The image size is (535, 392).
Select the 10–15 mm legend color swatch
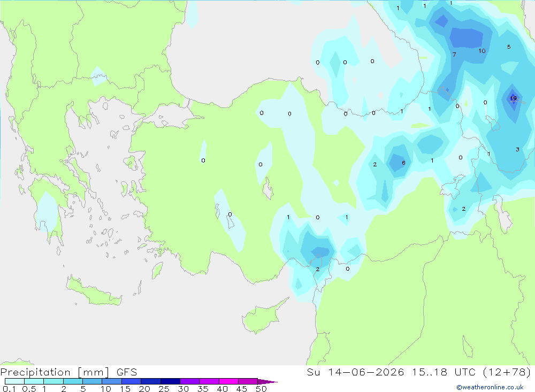[112, 381]
